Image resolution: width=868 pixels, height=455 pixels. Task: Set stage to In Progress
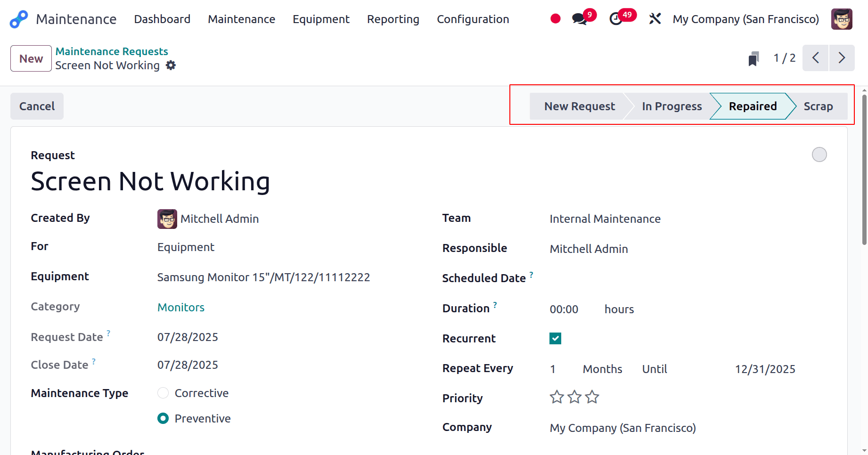point(671,106)
